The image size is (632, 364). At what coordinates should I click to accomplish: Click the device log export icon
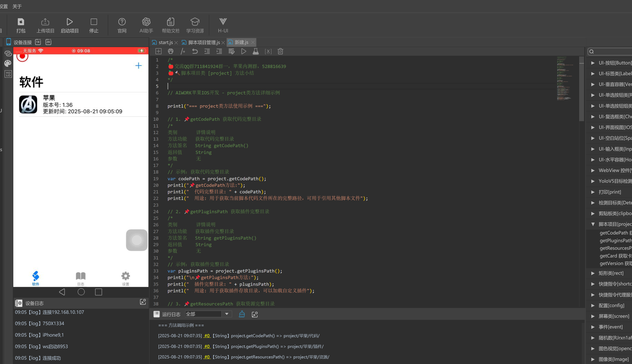tap(143, 302)
